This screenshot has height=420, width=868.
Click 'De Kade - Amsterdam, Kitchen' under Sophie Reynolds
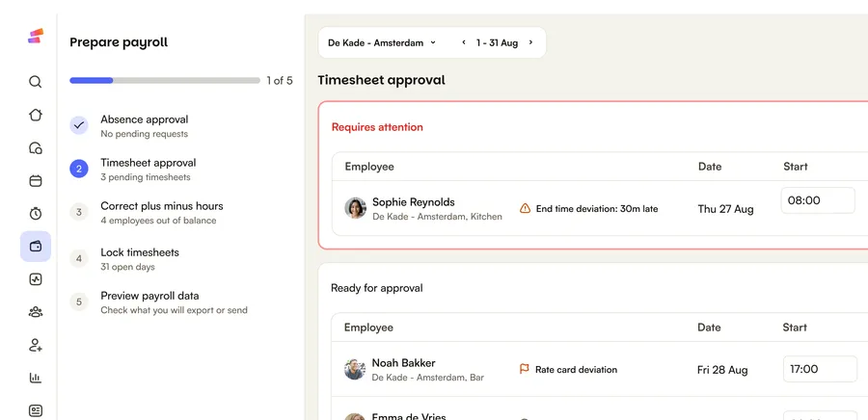click(437, 217)
